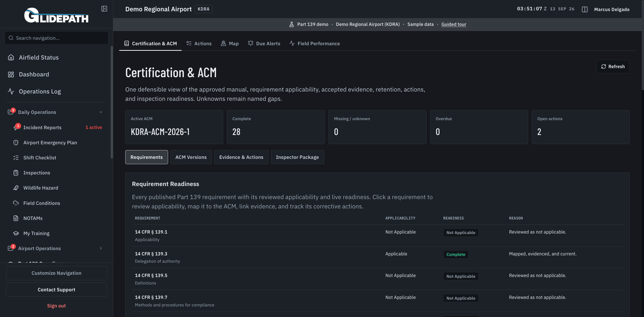Click the sidebar vertical scrollbar
This screenshot has width=644, height=317.
tap(112, 102)
